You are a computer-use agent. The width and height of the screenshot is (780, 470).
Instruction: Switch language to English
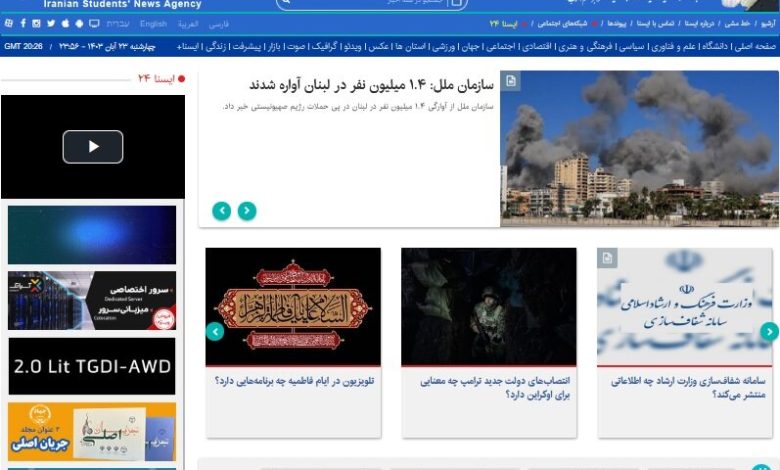[x=153, y=23]
